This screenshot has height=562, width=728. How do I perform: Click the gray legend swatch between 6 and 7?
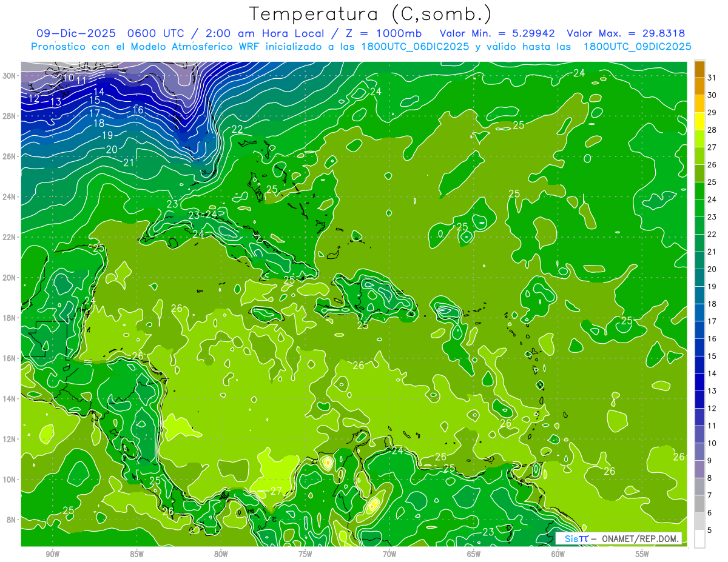click(699, 504)
